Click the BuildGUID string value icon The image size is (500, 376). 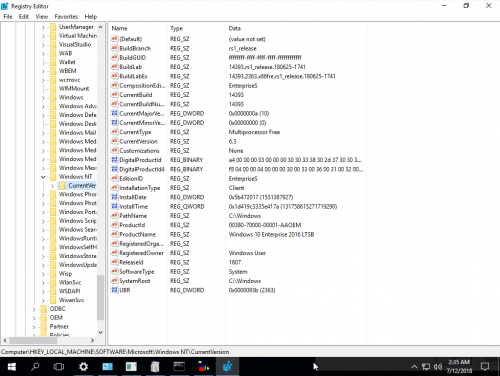click(x=114, y=58)
